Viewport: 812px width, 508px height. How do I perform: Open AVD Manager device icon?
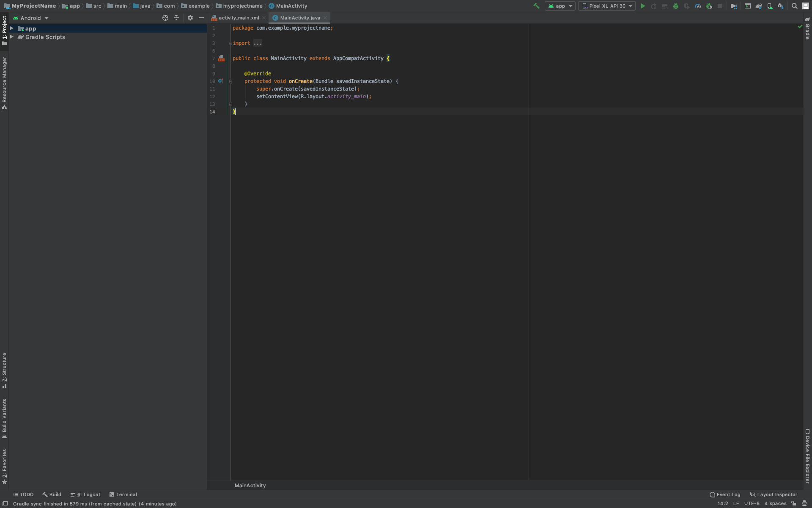[x=770, y=6]
